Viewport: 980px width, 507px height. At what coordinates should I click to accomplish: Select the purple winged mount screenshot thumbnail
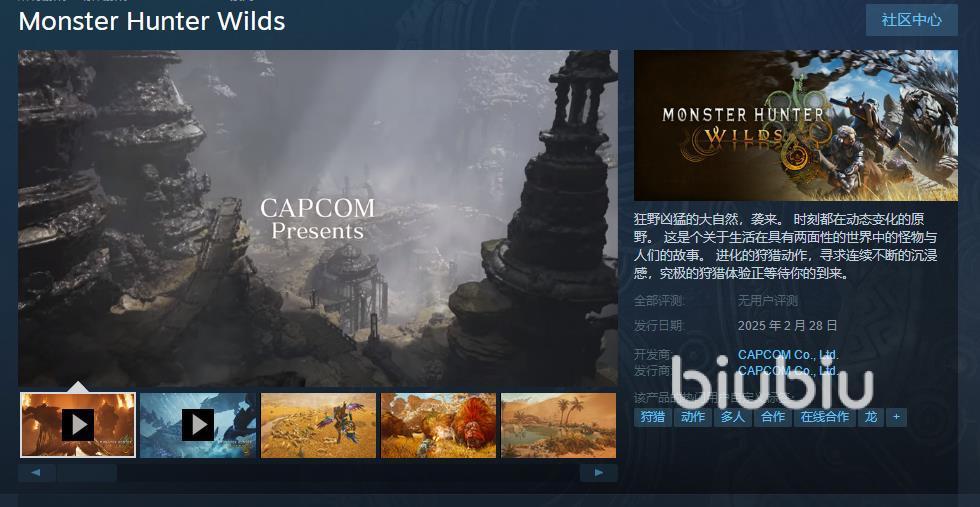pos(319,425)
